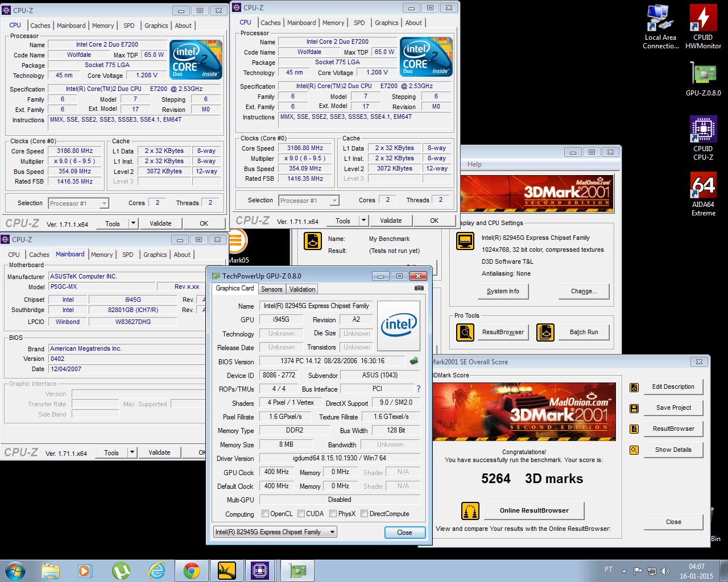Switch to CPU-Z taskbar button
728x582 pixels.
(260, 570)
